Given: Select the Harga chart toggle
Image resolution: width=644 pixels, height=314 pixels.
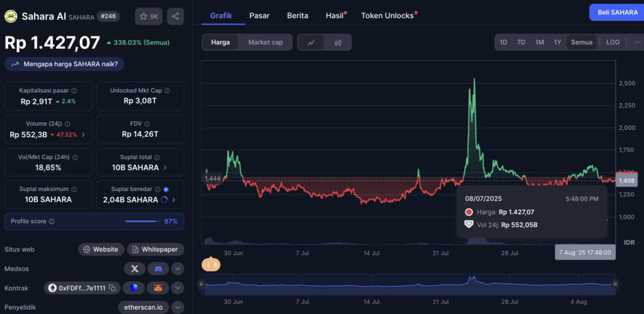Looking at the screenshot, I should (x=220, y=42).
